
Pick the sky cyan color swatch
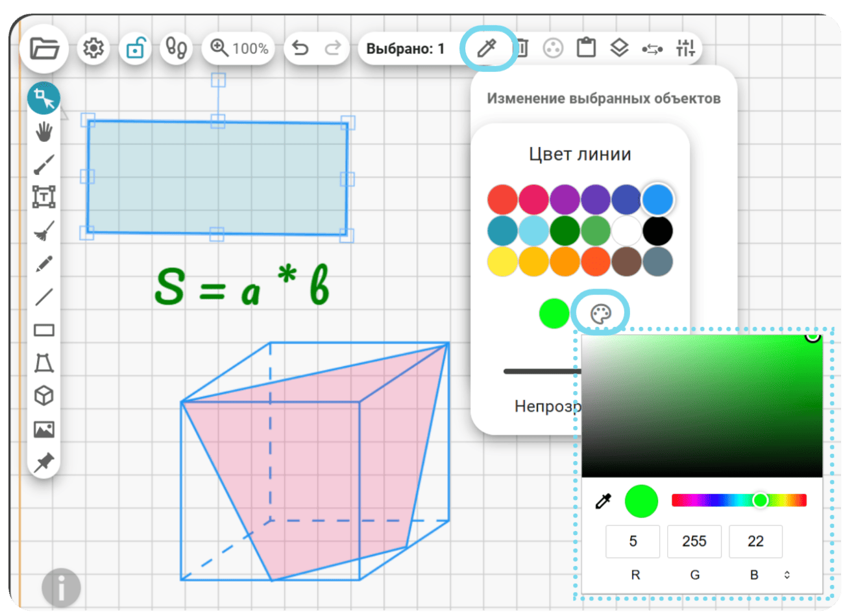(x=534, y=231)
